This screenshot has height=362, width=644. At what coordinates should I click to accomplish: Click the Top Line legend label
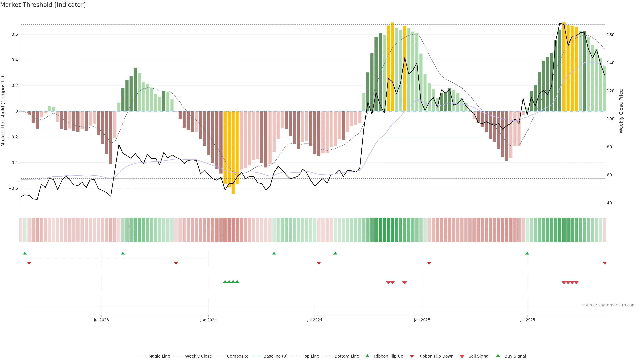coord(311,356)
